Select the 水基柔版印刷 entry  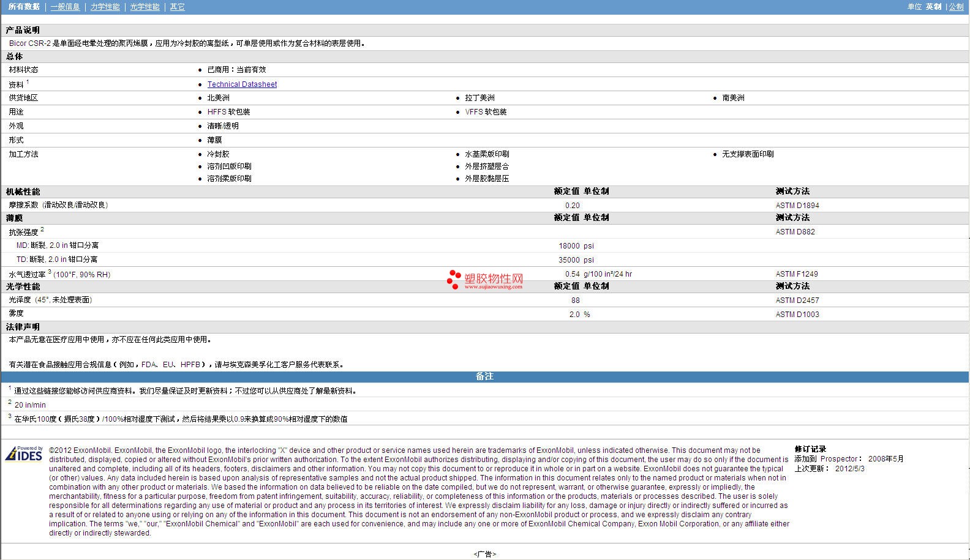coord(487,154)
